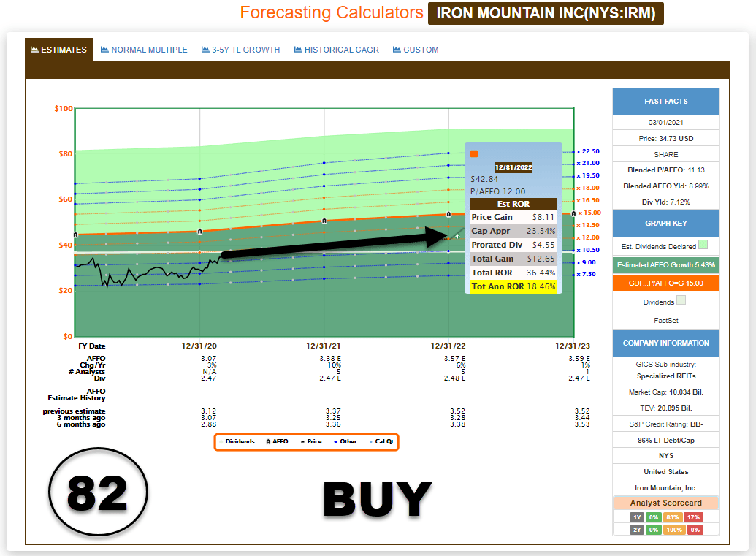
Task: Click the Company Information header
Action: (x=666, y=343)
